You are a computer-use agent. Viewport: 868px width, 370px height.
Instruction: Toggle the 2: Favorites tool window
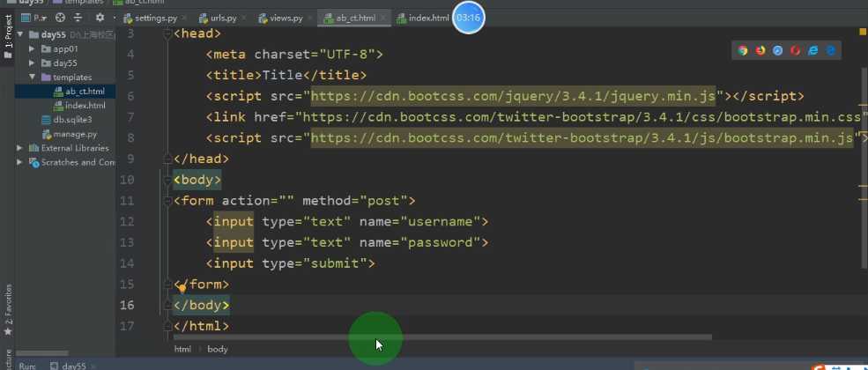[x=8, y=310]
